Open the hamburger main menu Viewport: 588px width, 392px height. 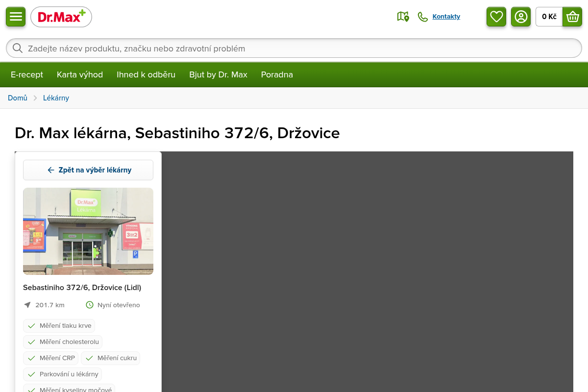point(16,17)
